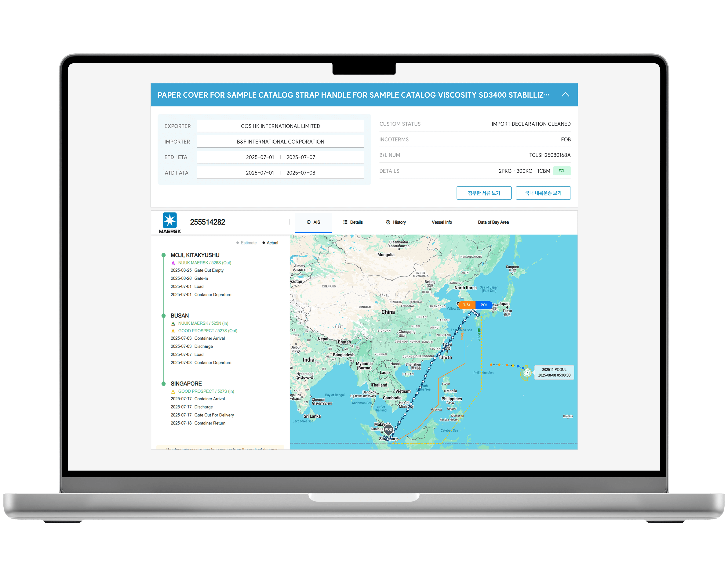Click the 국내 내륙운송 보기 button

543,193
